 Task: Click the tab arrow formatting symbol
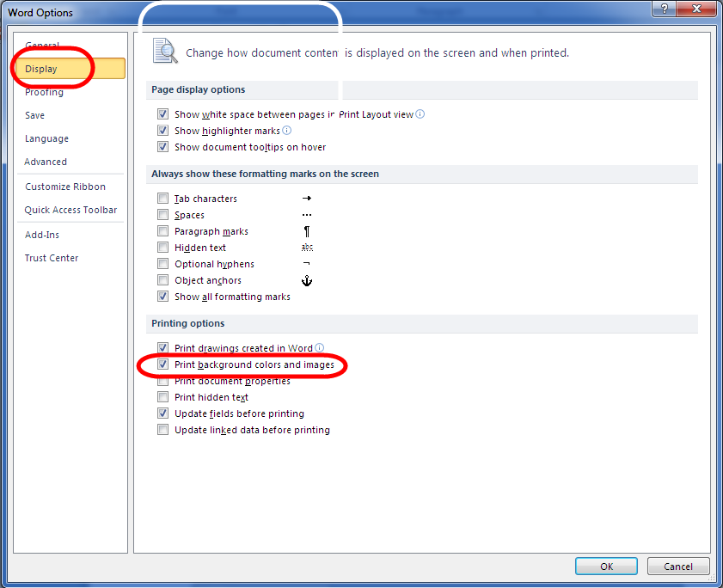pyautogui.click(x=307, y=199)
